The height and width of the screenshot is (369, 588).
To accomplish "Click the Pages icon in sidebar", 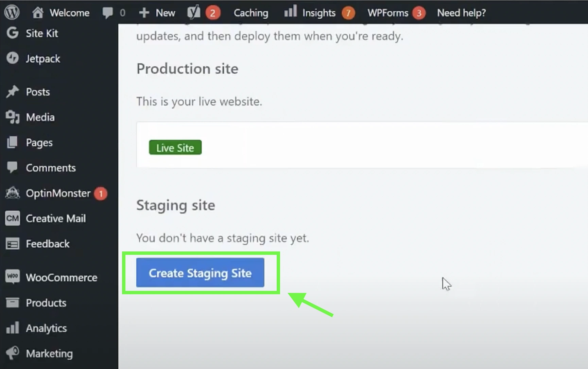I will coord(12,142).
